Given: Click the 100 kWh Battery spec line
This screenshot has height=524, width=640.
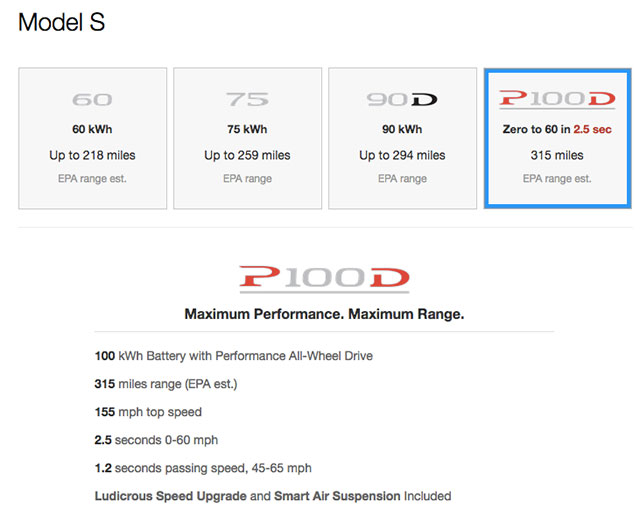Looking at the screenshot, I should click(233, 356).
